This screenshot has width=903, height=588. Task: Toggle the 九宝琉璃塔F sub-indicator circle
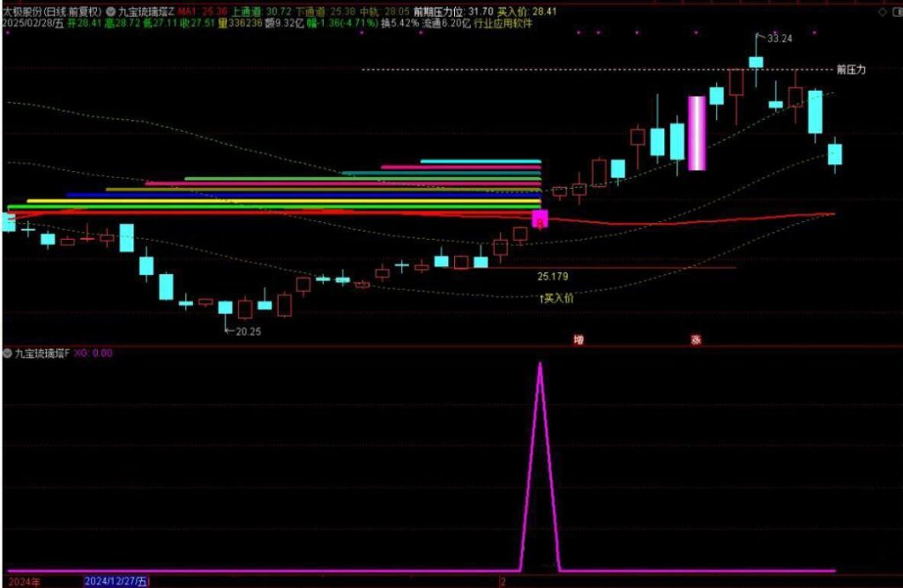[8, 353]
